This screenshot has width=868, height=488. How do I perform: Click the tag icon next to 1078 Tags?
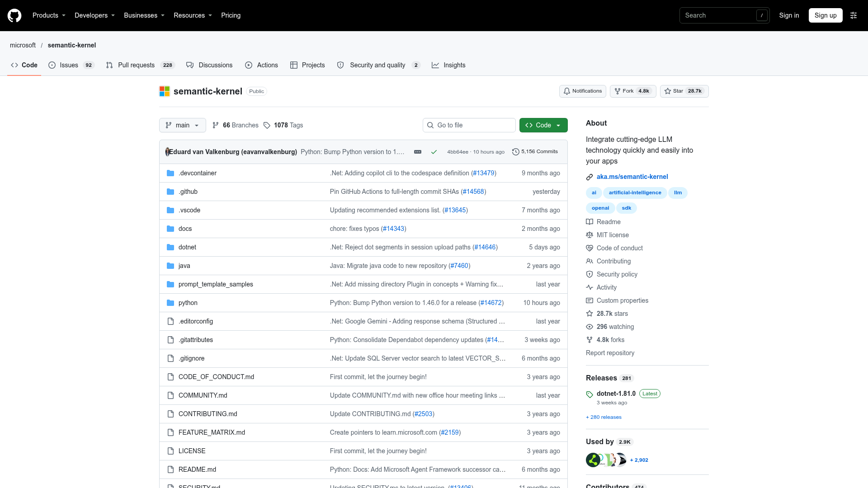click(267, 125)
